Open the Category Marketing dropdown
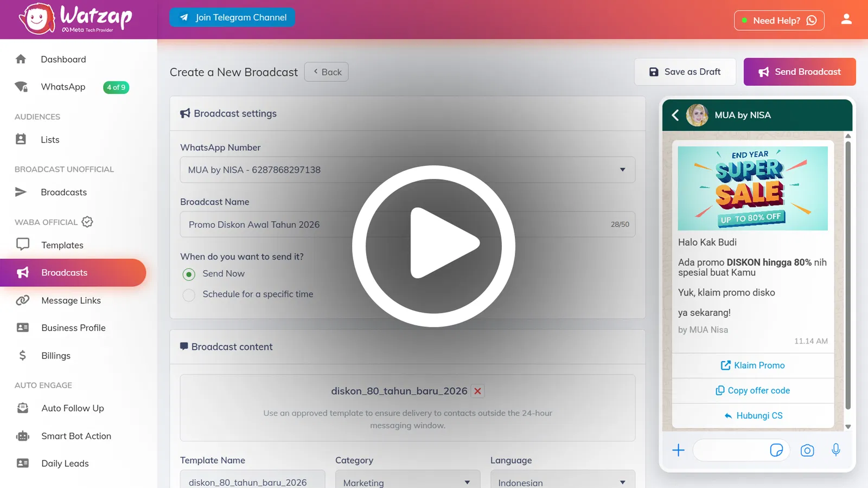Viewport: 868px width, 488px height. [407, 479]
